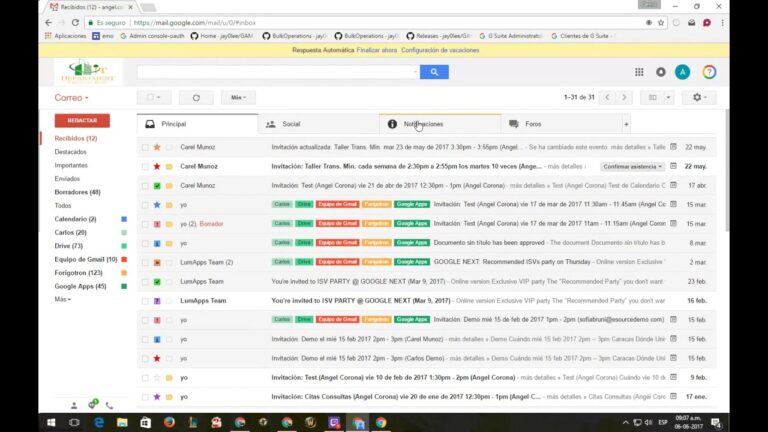The height and width of the screenshot is (432, 768).
Task: Open the split pane mode dropdown arrow
Action: [668, 97]
